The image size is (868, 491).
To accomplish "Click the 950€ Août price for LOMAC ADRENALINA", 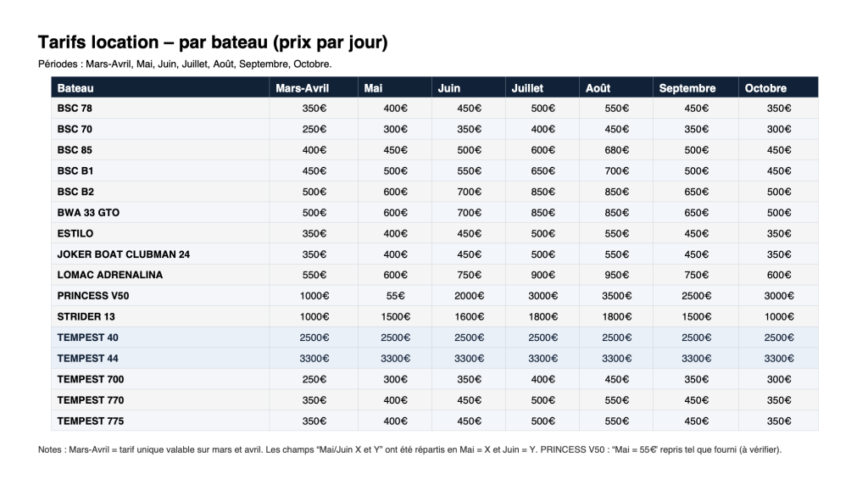I will [x=615, y=275].
